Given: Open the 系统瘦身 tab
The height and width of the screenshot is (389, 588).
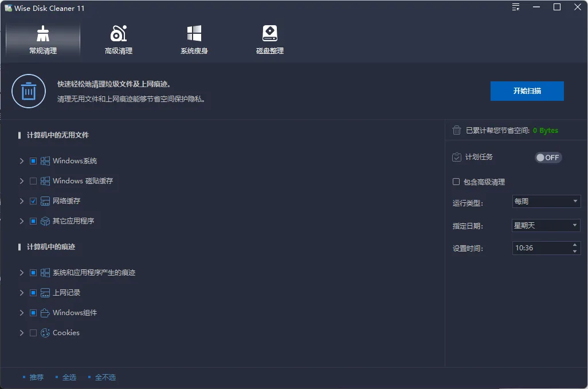Looking at the screenshot, I should point(194,40).
